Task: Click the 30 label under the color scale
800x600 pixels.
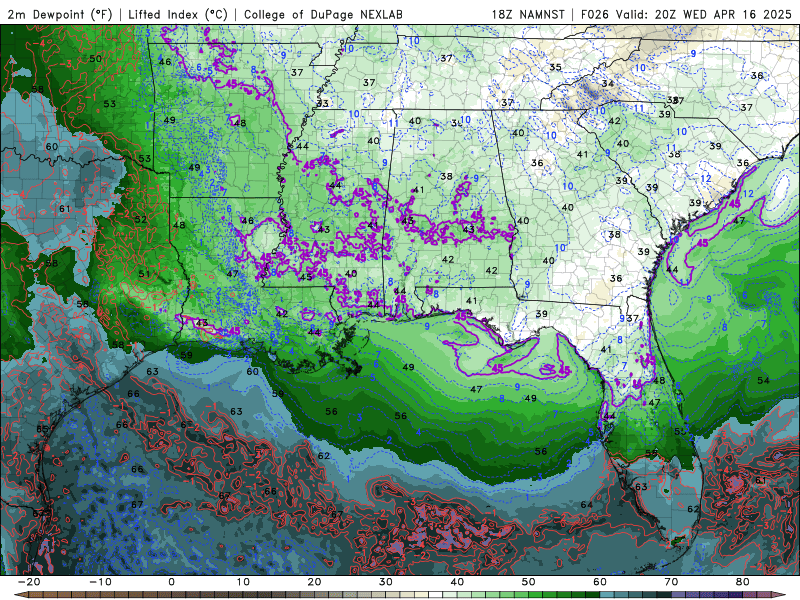Action: (386, 582)
